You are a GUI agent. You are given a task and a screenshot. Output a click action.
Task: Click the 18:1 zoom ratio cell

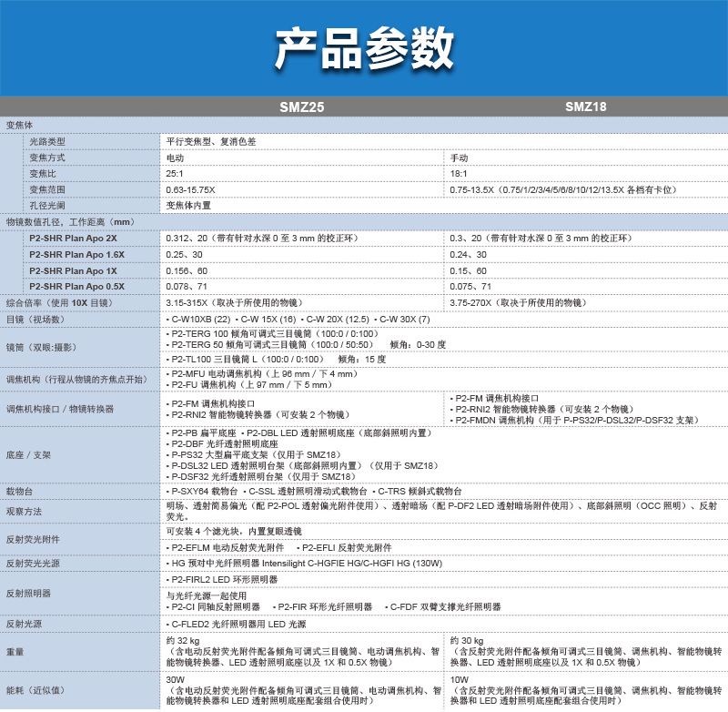pyautogui.click(x=460, y=173)
